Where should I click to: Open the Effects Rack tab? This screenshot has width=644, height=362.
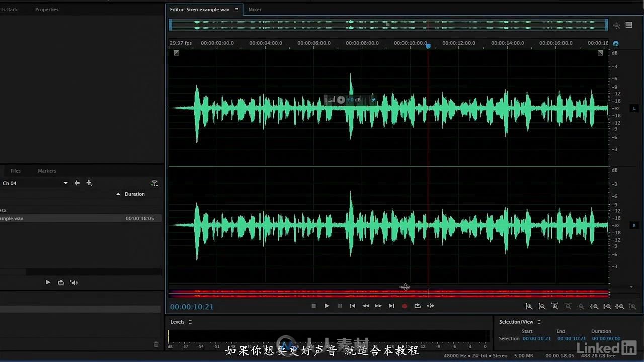pyautogui.click(x=9, y=10)
